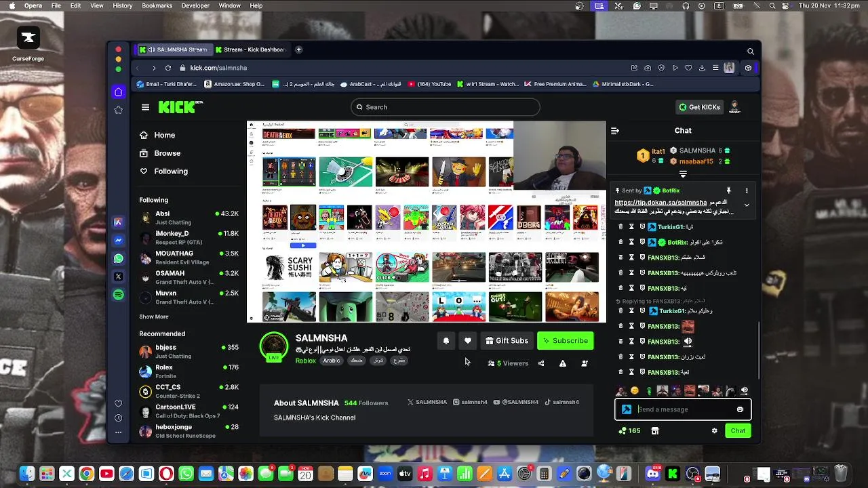
Task: Open CartoonL1VE recommended channel
Action: coord(189,411)
